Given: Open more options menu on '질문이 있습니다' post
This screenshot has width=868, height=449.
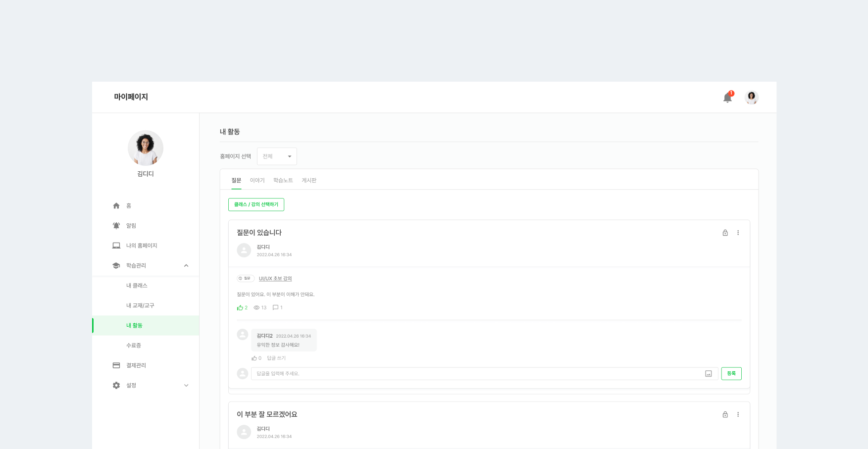Looking at the screenshot, I should coord(738,233).
